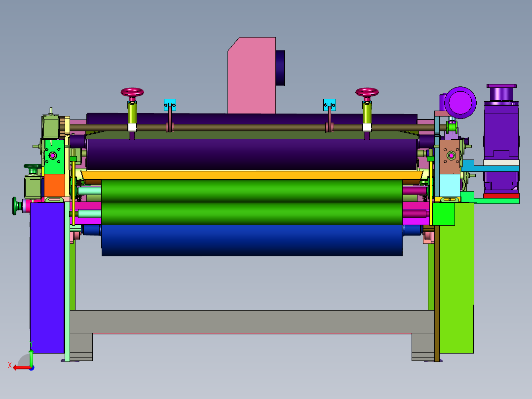Pick the right red handwheel on top

click(x=367, y=92)
